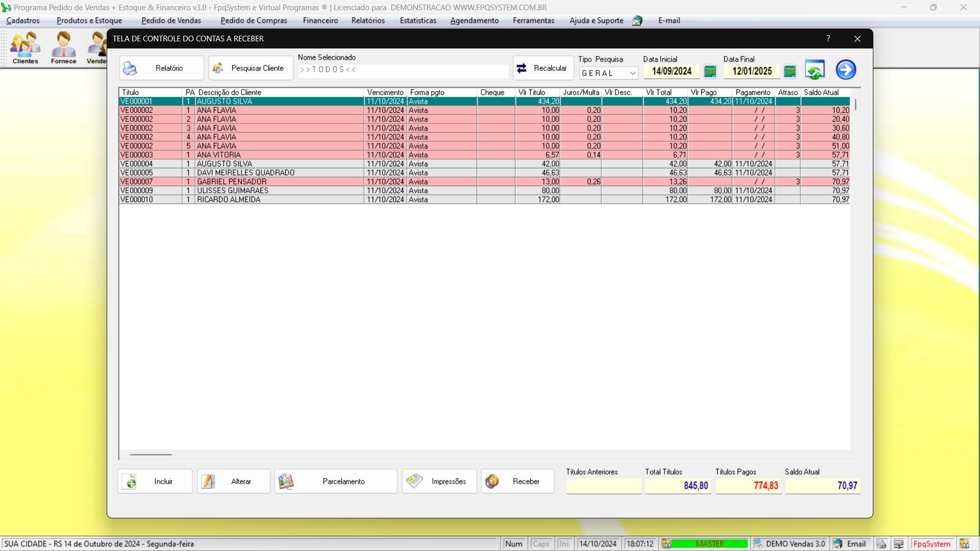The image size is (980, 551).
Task: Click the Impressões button label
Action: tap(449, 482)
